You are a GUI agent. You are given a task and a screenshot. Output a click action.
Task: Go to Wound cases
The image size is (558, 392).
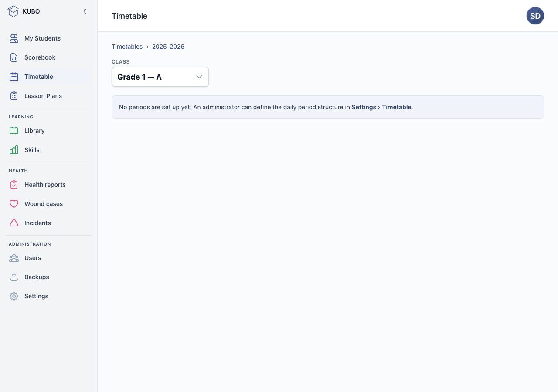(x=49, y=204)
